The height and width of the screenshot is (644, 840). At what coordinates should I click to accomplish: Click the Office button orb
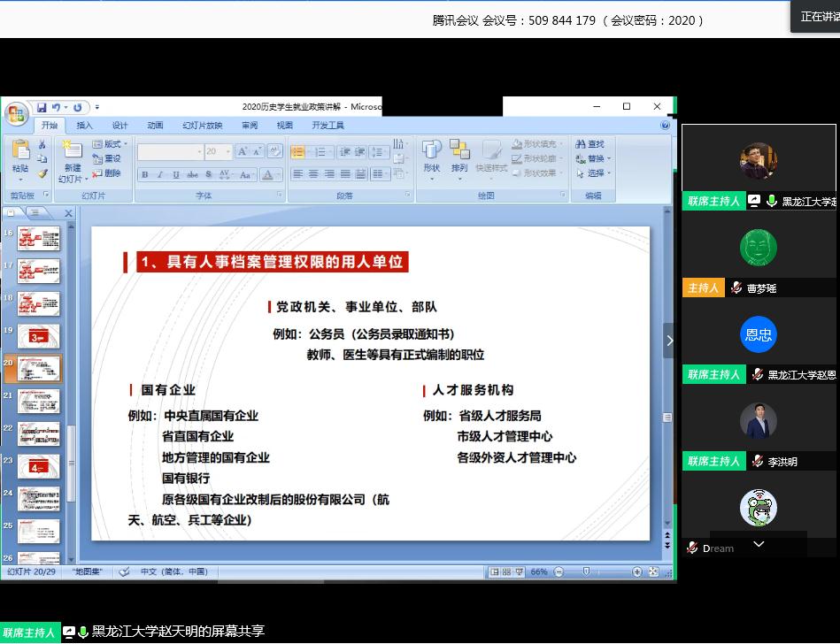click(x=16, y=113)
